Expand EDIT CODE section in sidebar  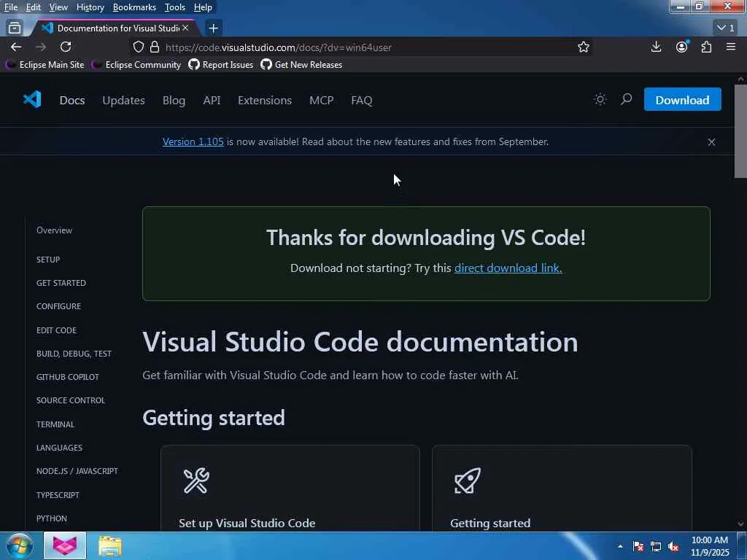[x=56, y=330]
